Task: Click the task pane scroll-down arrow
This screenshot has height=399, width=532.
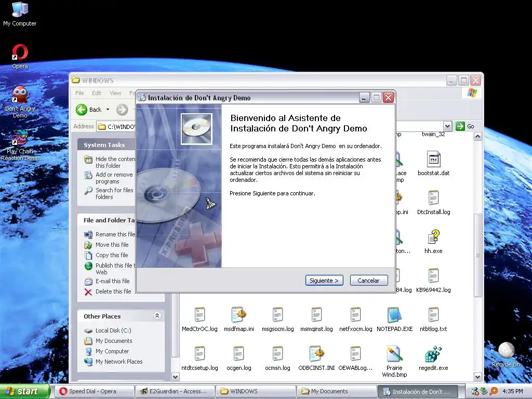Action: [x=175, y=377]
